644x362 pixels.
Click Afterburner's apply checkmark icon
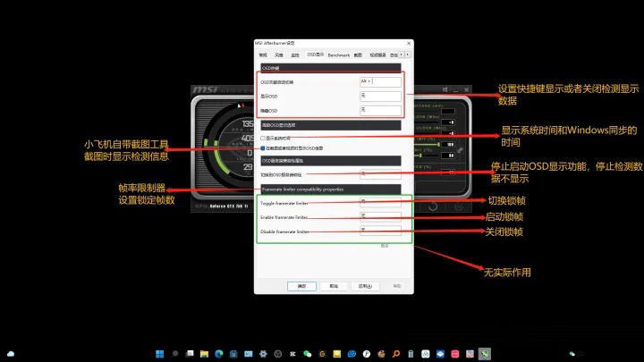coord(459,206)
